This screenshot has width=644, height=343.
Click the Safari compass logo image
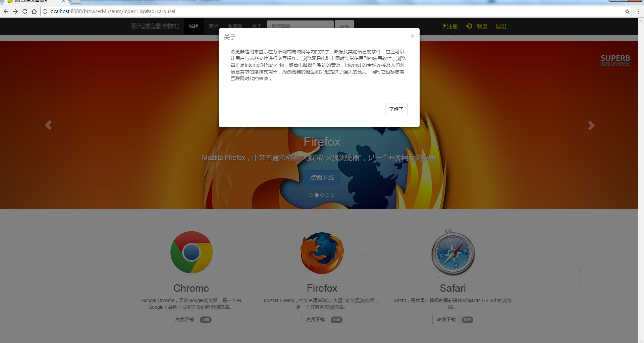click(x=453, y=252)
